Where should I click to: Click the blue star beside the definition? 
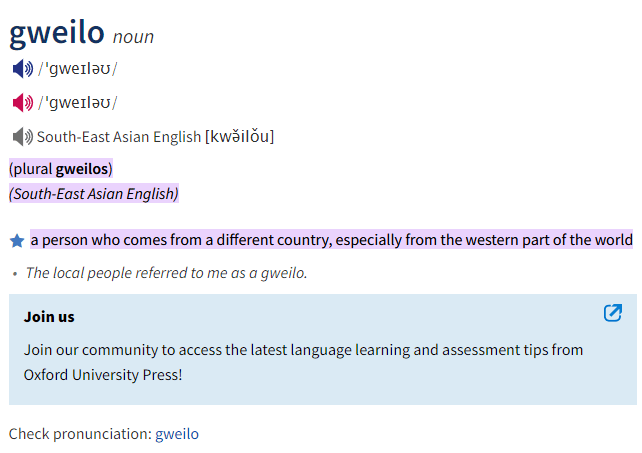tap(17, 241)
